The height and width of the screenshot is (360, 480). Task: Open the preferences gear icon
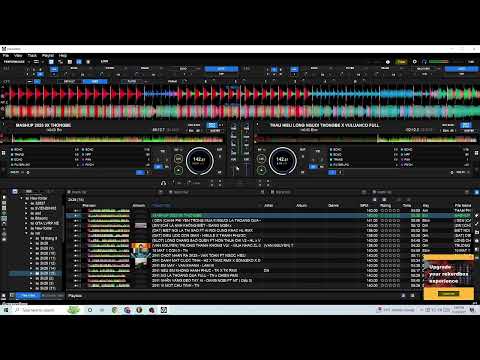[415, 62]
